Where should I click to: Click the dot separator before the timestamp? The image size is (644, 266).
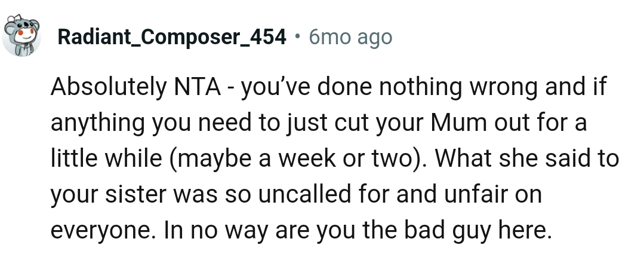click(x=297, y=38)
